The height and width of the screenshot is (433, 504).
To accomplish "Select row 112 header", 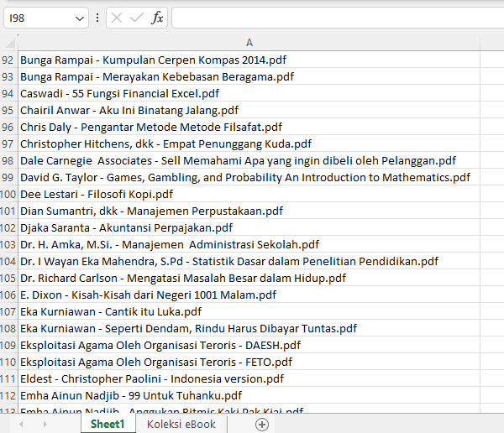I will click(x=8, y=395).
